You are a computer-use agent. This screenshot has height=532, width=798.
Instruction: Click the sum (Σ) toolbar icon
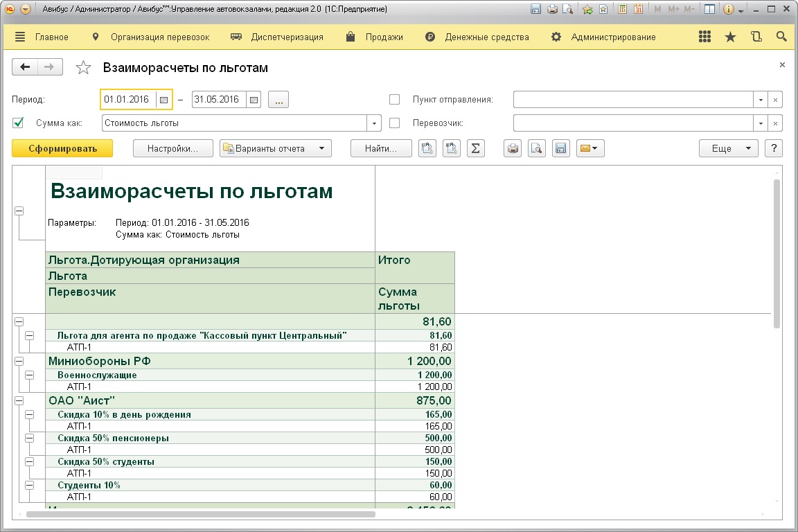tap(475, 148)
